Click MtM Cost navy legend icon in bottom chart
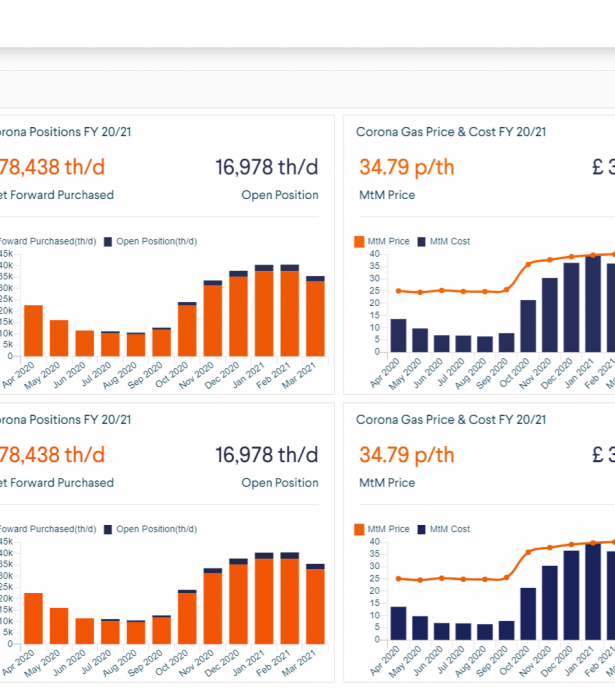Image resolution: width=615 pixels, height=700 pixels. pos(422,530)
